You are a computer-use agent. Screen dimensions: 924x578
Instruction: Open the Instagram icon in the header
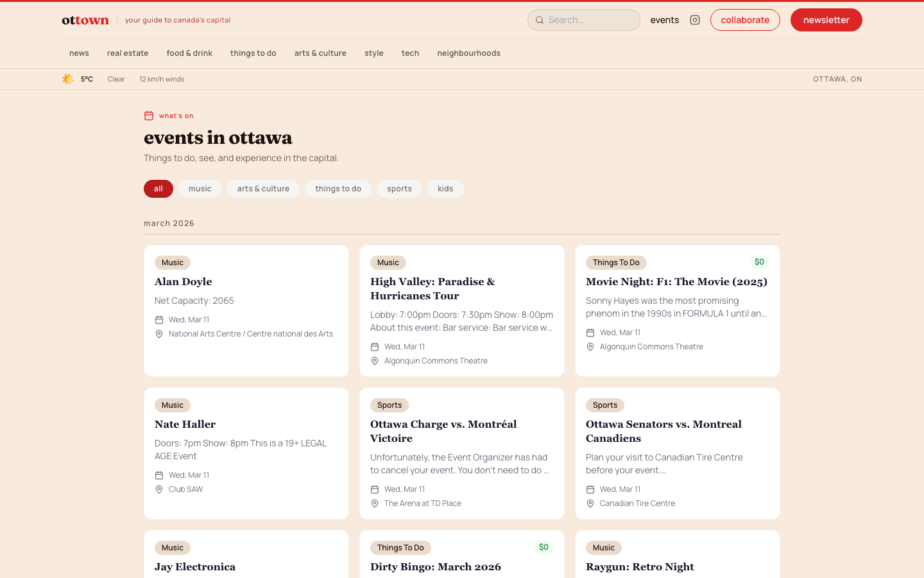[695, 20]
